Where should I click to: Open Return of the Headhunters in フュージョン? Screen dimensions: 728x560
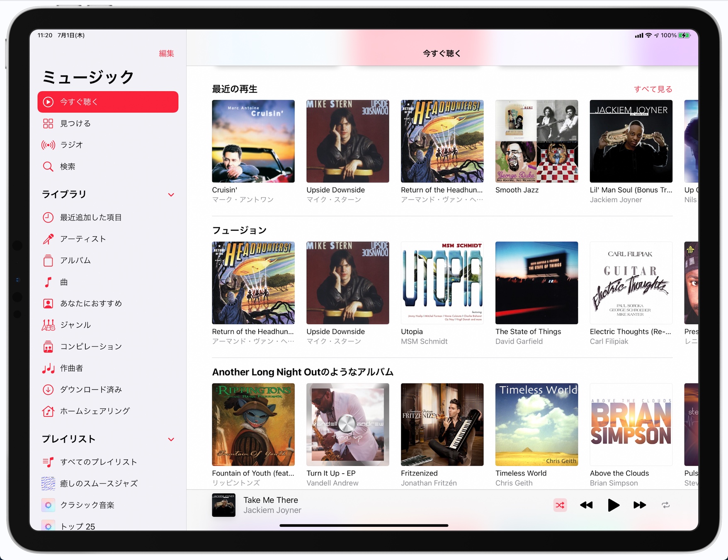click(x=253, y=283)
